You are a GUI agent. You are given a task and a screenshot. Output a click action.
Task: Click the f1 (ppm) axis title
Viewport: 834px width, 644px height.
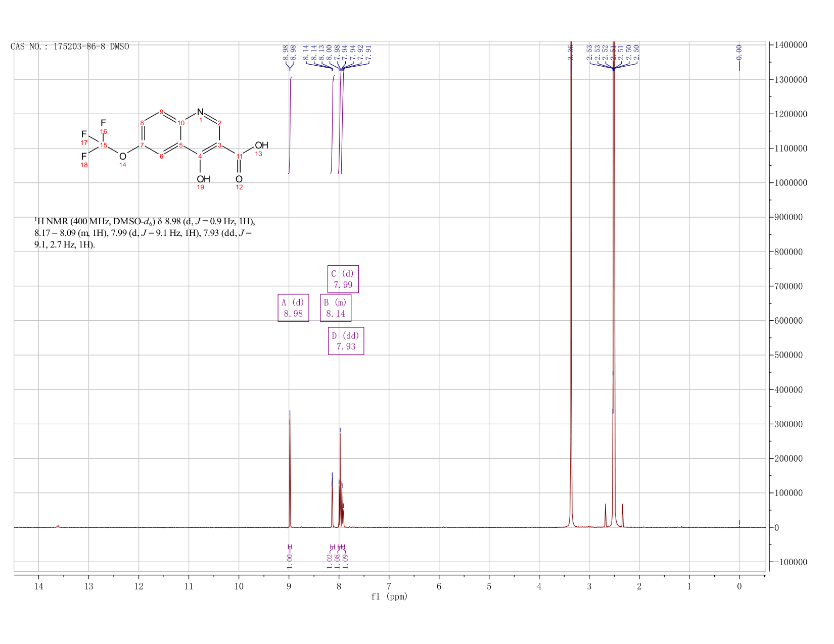point(389,597)
